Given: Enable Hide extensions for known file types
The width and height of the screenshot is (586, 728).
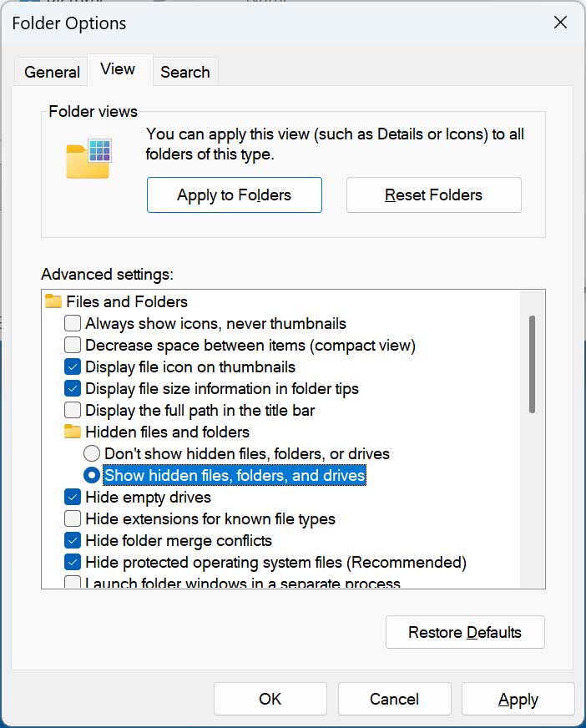Looking at the screenshot, I should [x=73, y=518].
